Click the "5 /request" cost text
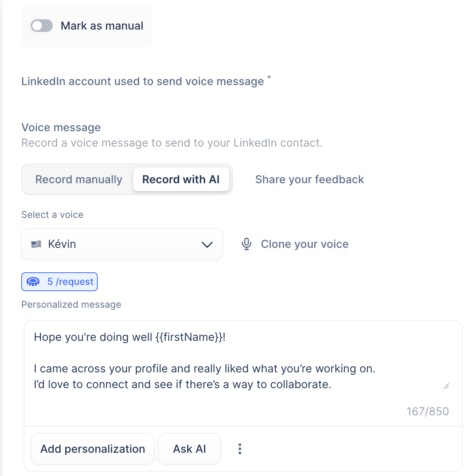This screenshot has height=476, width=476. coord(71,282)
